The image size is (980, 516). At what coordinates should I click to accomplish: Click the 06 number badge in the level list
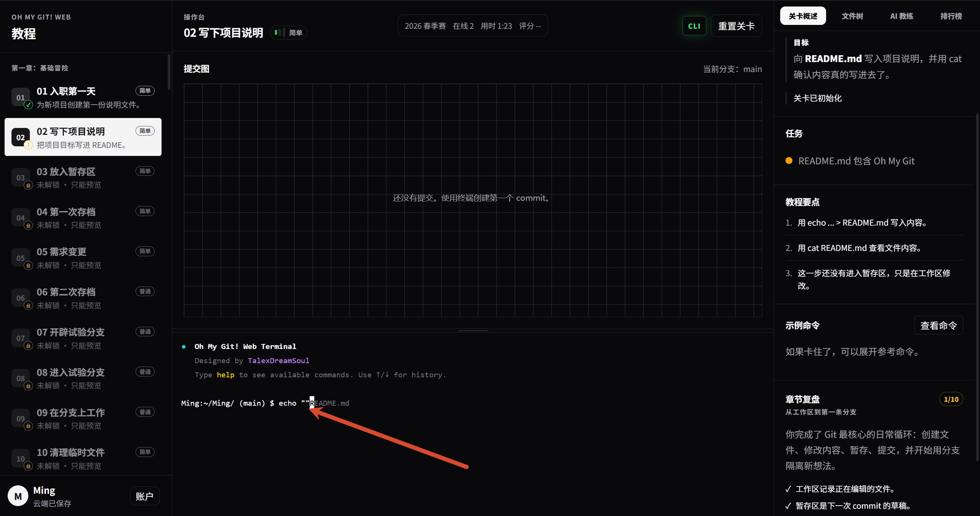click(x=21, y=298)
